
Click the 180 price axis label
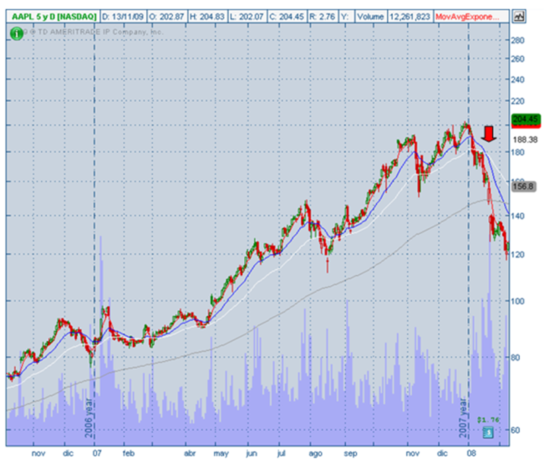point(517,152)
